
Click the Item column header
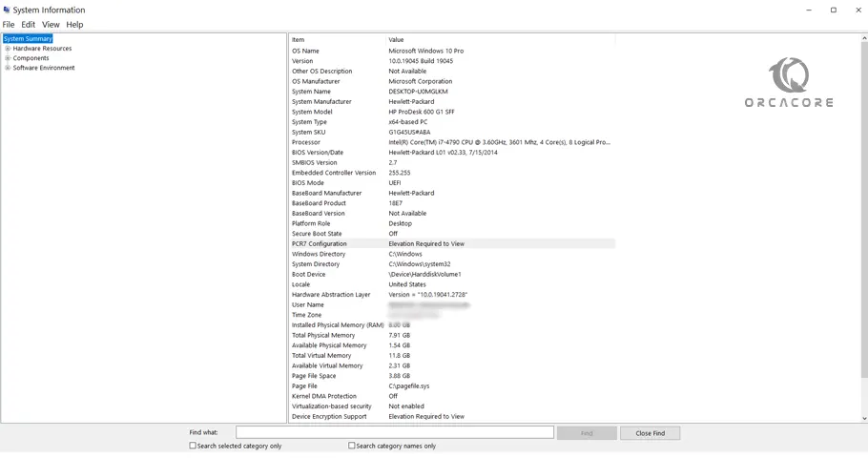pyautogui.click(x=337, y=39)
